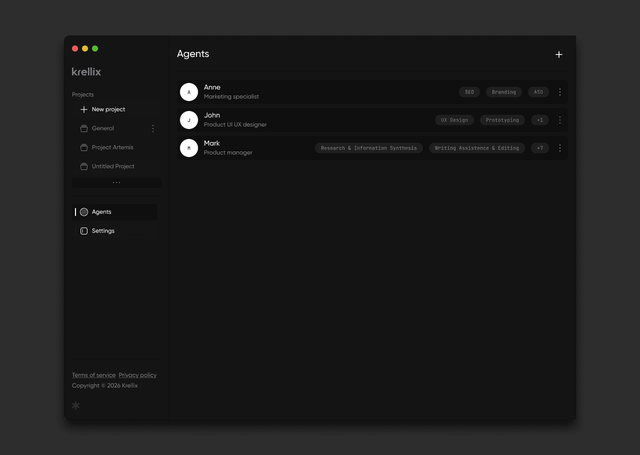Add a new agent with plus icon
The image size is (640, 455).
point(559,54)
